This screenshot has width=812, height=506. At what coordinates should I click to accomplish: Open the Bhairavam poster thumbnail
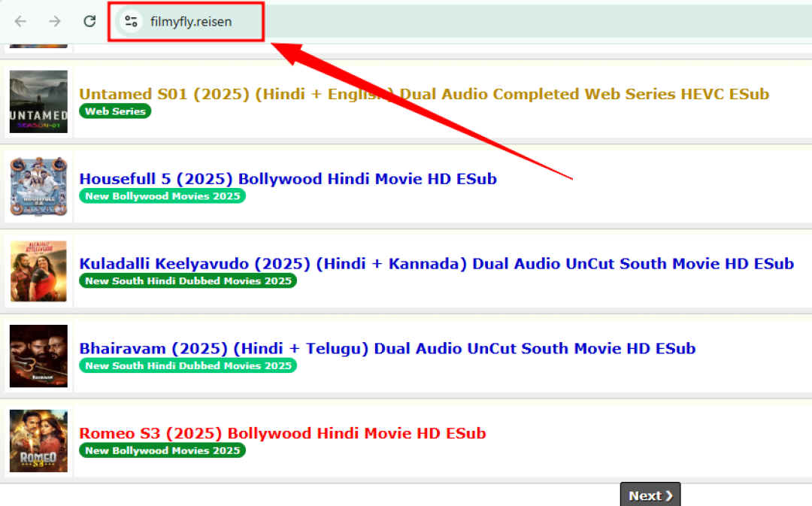(x=38, y=356)
